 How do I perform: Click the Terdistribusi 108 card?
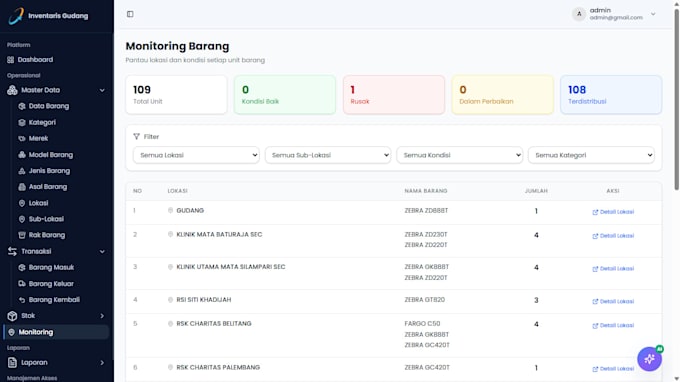click(611, 95)
